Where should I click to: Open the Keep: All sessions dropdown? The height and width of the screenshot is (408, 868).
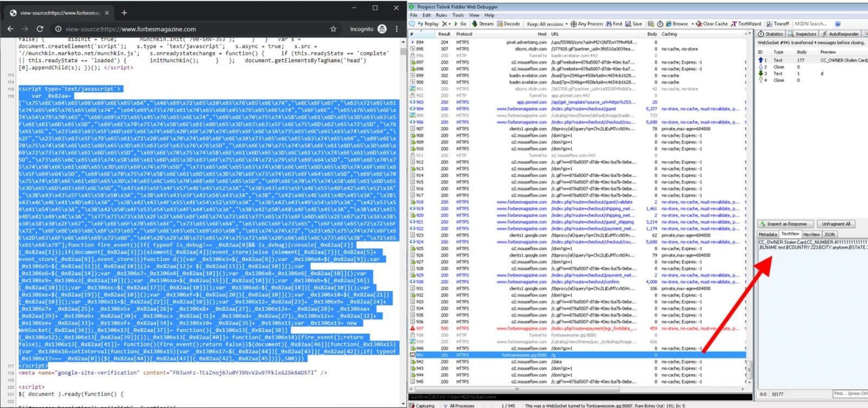pos(547,24)
